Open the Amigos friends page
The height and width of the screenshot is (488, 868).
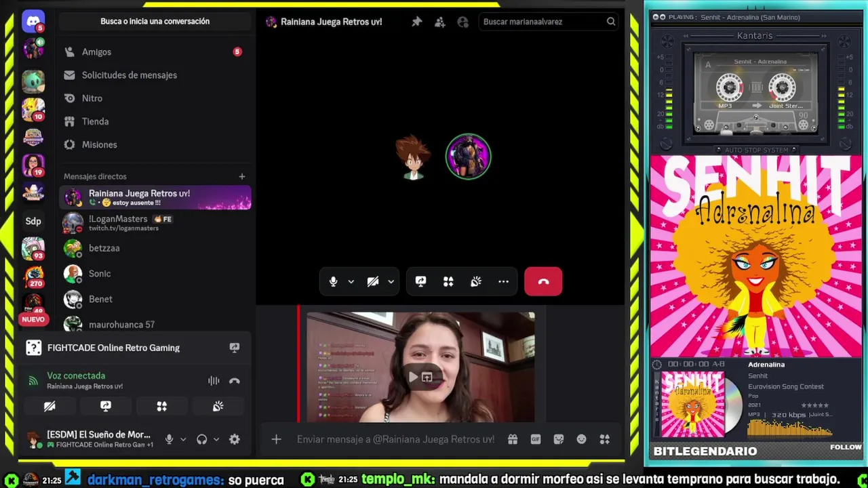(155, 52)
